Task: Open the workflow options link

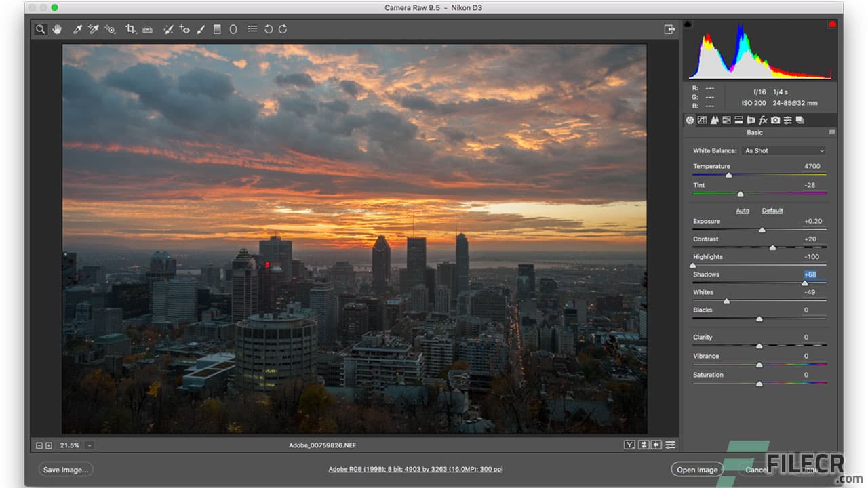Action: click(415, 468)
